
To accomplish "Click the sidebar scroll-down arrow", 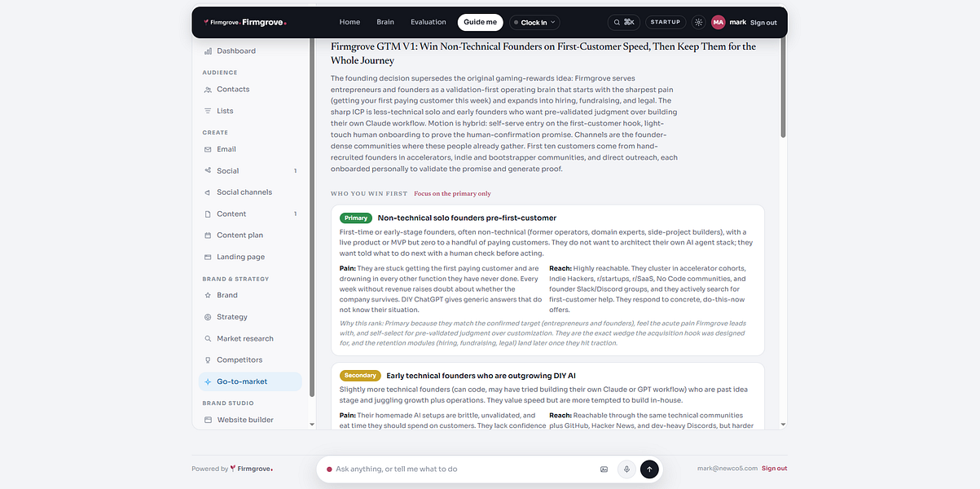I will [312, 425].
